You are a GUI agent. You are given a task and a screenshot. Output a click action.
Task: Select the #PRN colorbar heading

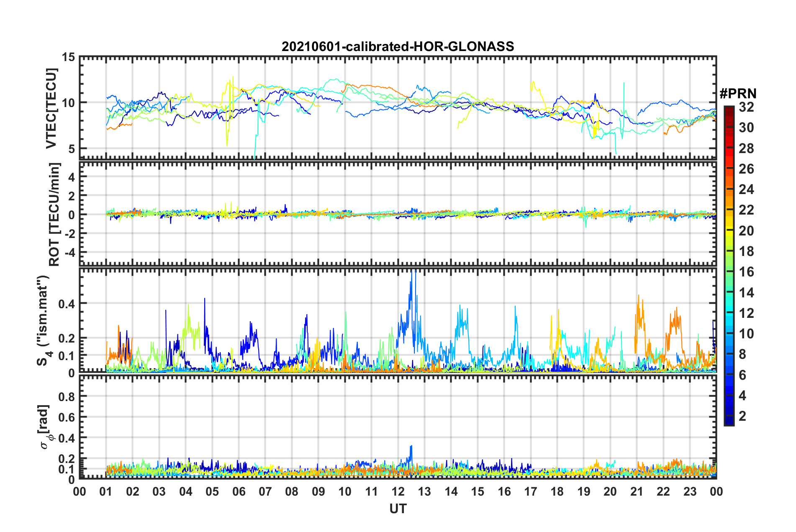(738, 94)
